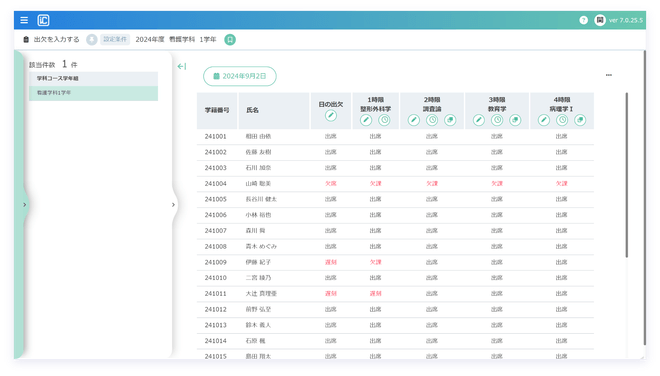Expand the far-left green sidebar chevron
Screen dimensions: 660x376
(24, 205)
